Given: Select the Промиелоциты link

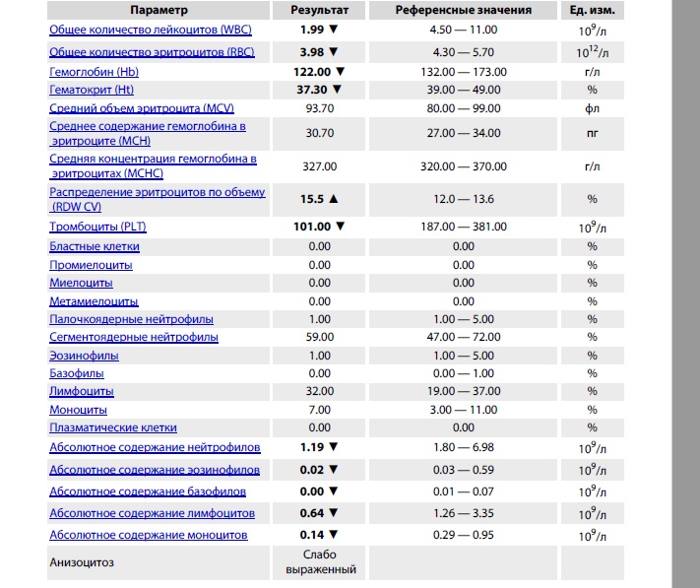Looking at the screenshot, I should pos(91,265).
